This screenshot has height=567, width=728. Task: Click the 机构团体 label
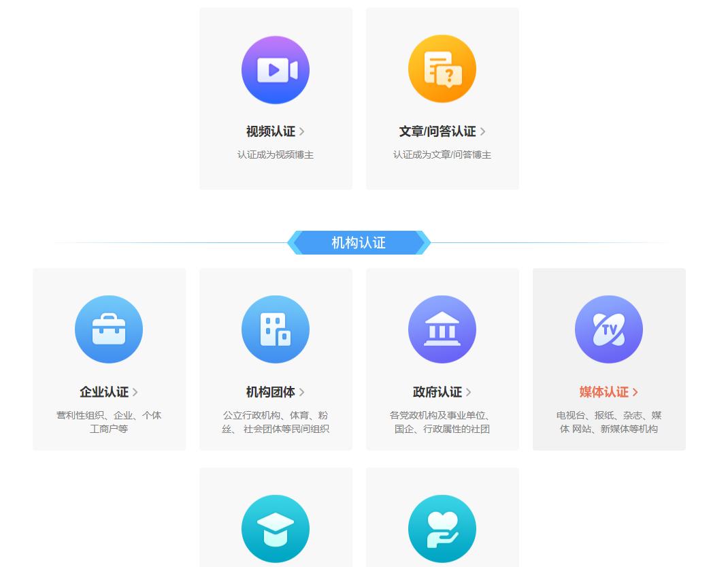pyautogui.click(x=271, y=392)
